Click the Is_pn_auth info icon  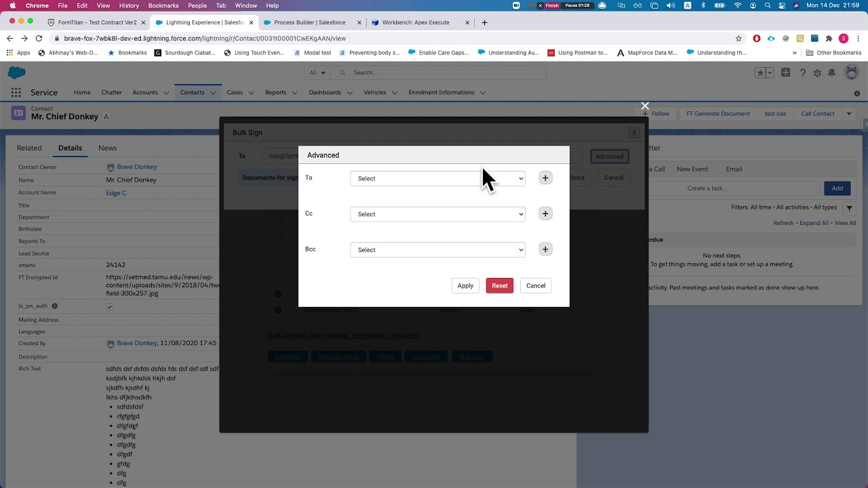click(55, 306)
